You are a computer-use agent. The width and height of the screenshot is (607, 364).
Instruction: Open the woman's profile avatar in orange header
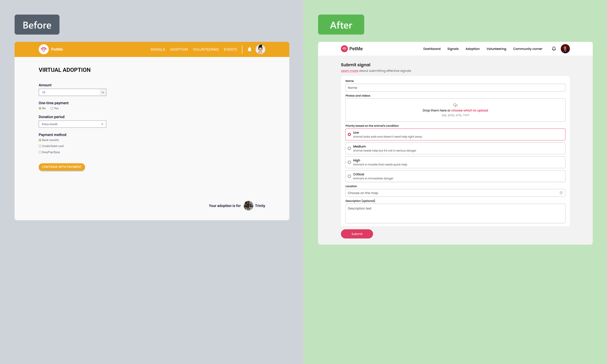pos(260,49)
